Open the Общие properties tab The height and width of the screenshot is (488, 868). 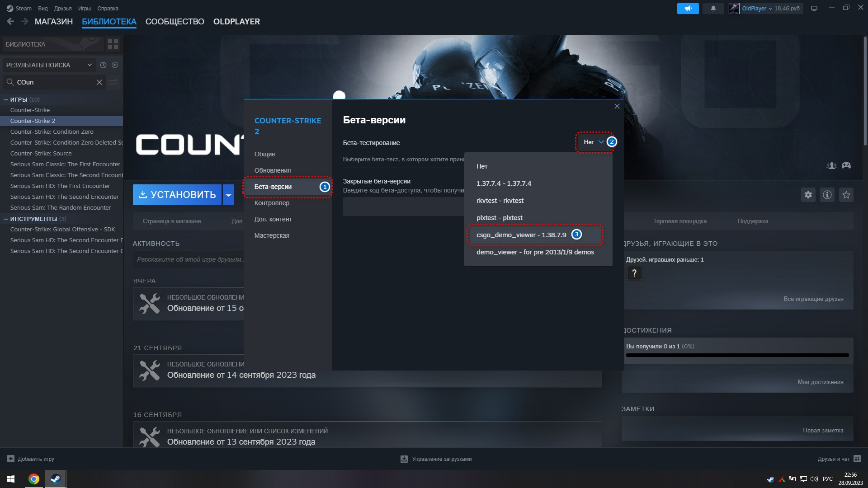pyautogui.click(x=288, y=154)
